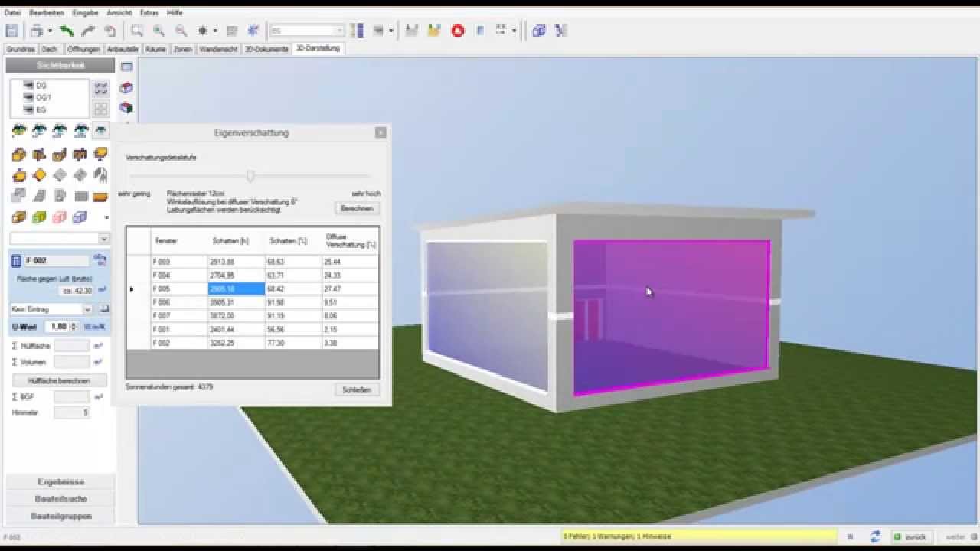The height and width of the screenshot is (551, 980).
Task: Click the zoom in magnifier
Action: [x=158, y=31]
